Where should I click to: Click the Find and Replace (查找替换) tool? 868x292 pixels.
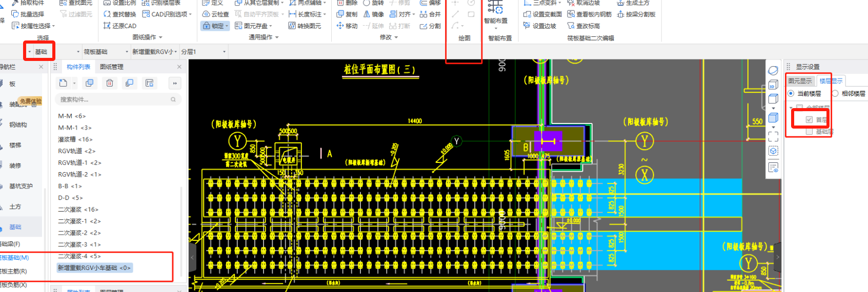[119, 14]
